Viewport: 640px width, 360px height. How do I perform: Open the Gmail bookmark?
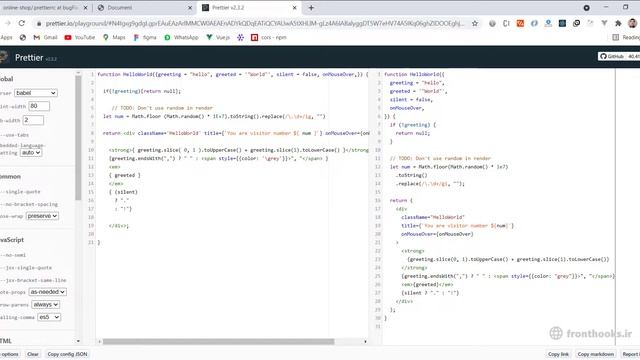45,37
